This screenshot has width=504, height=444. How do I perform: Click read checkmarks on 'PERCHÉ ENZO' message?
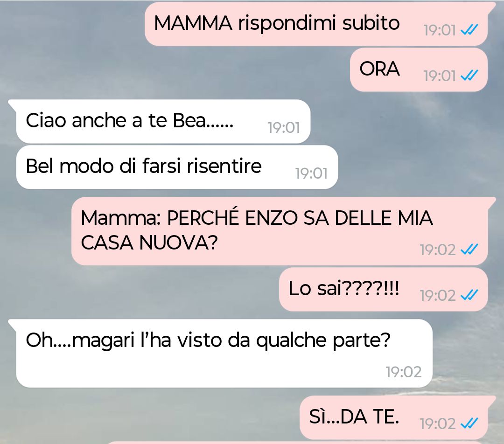pyautogui.click(x=469, y=250)
